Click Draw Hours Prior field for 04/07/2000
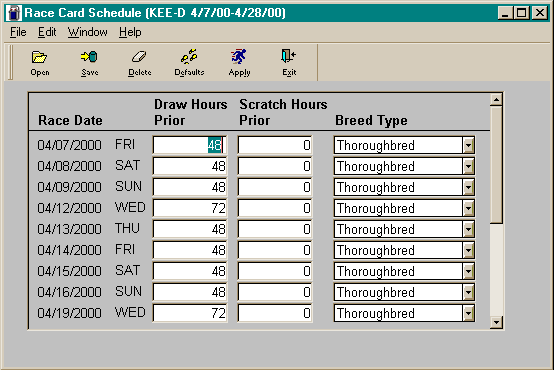The image size is (554, 370). click(190, 145)
